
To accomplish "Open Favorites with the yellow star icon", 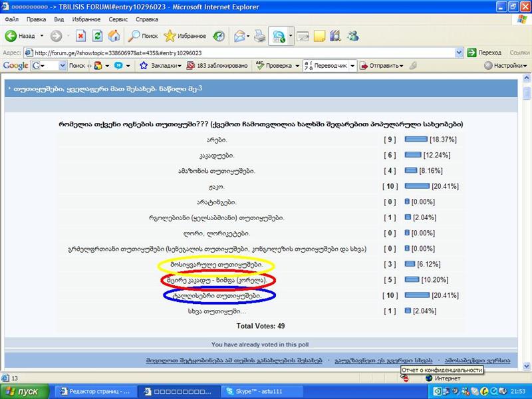I will click(x=170, y=37).
